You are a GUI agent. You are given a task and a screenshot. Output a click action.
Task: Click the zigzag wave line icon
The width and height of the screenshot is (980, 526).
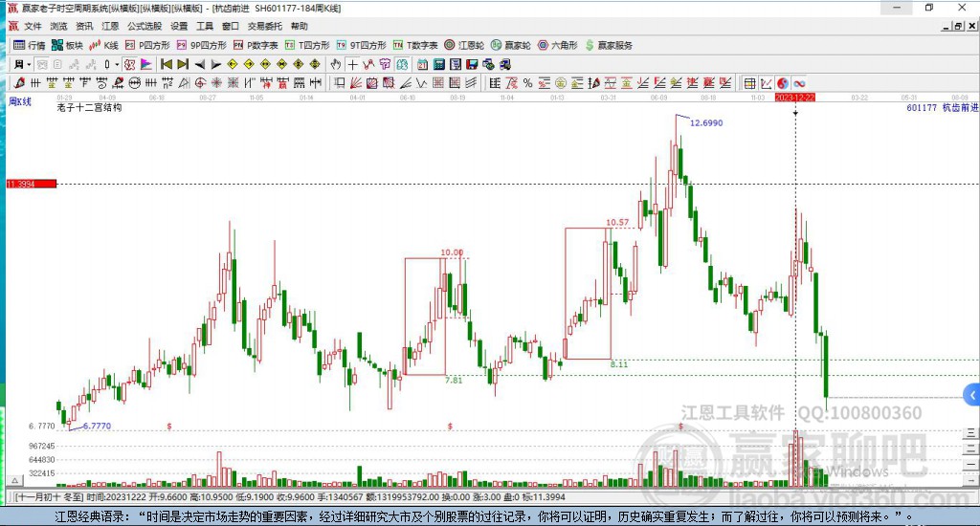pyautogui.click(x=422, y=82)
